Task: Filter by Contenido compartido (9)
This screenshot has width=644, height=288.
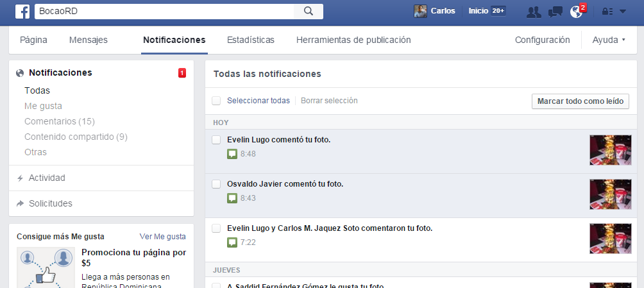Action: coord(76,137)
